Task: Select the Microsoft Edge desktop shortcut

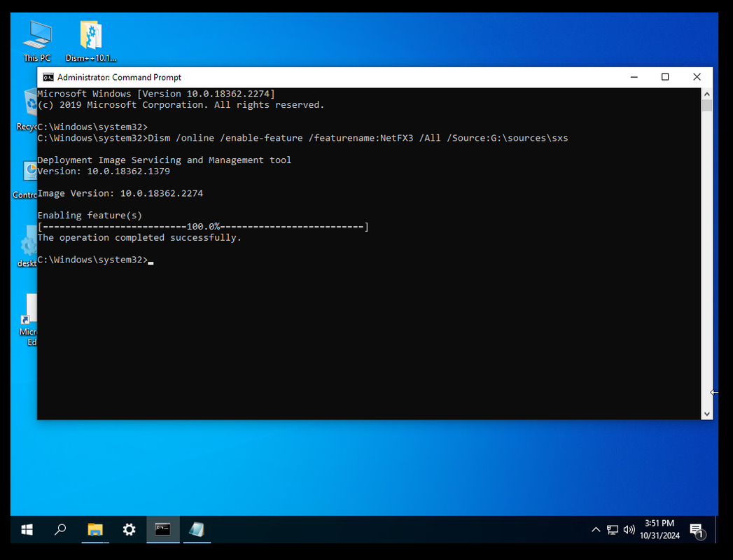Action: click(x=27, y=320)
